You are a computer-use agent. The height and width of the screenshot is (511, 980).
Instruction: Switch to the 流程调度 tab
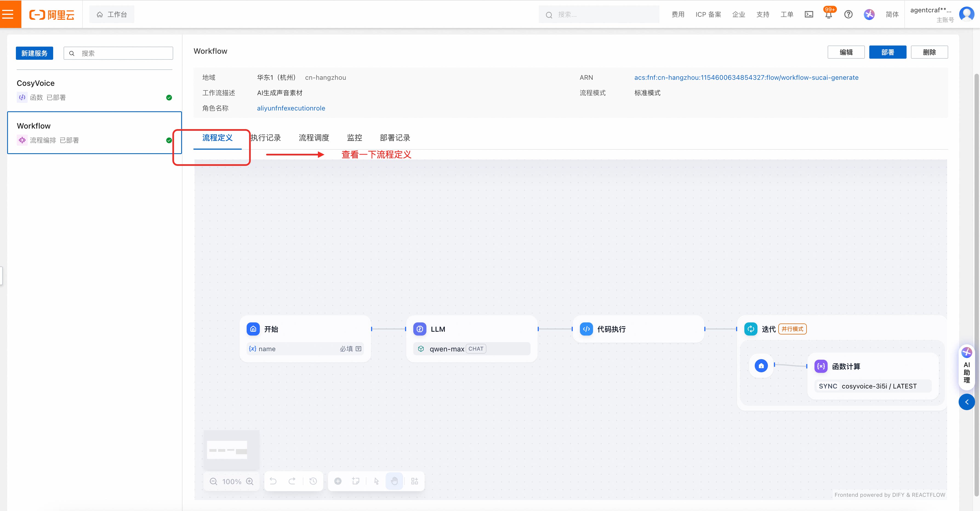coord(314,138)
